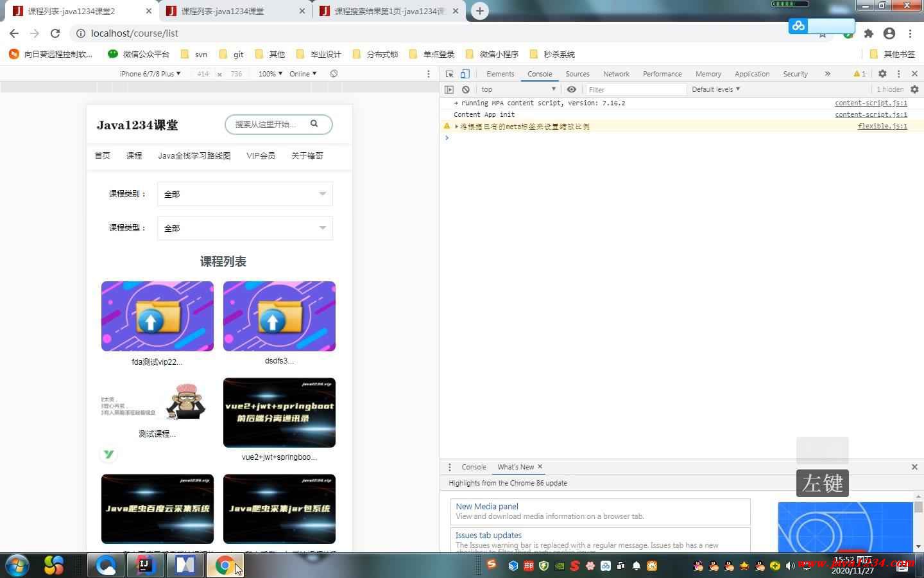The height and width of the screenshot is (578, 924).
Task: Switch to the Performance tab
Action: [x=662, y=74]
